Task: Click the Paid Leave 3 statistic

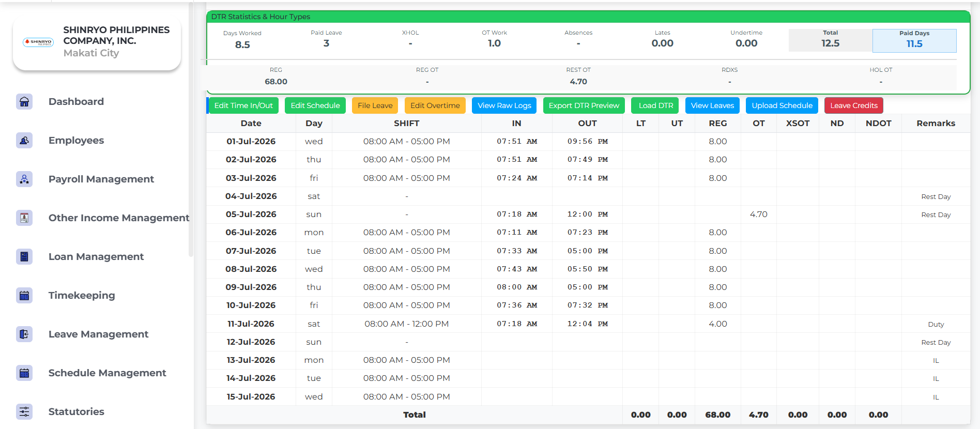Action: pos(326,39)
